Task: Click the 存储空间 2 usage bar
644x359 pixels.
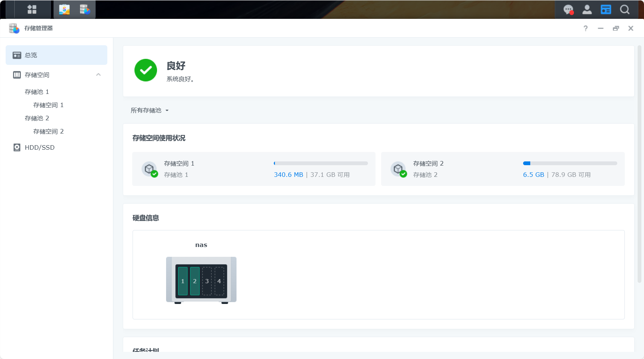Action: pyautogui.click(x=570, y=163)
